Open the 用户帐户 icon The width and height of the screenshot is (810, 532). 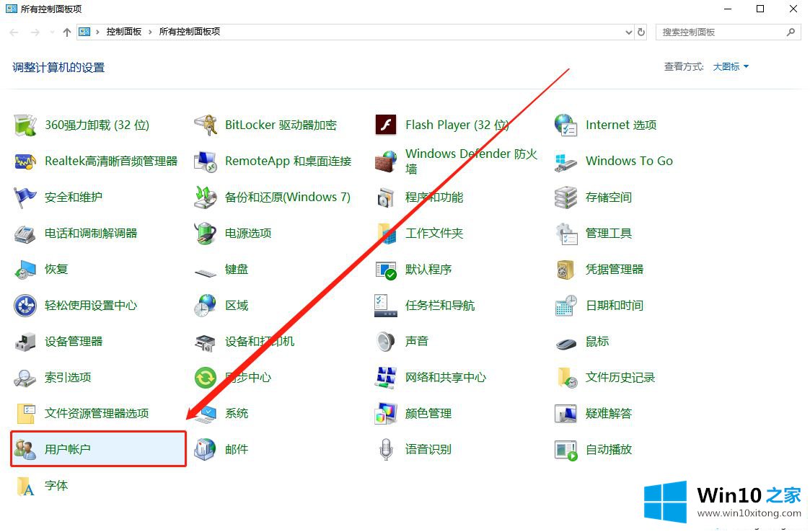(25, 449)
